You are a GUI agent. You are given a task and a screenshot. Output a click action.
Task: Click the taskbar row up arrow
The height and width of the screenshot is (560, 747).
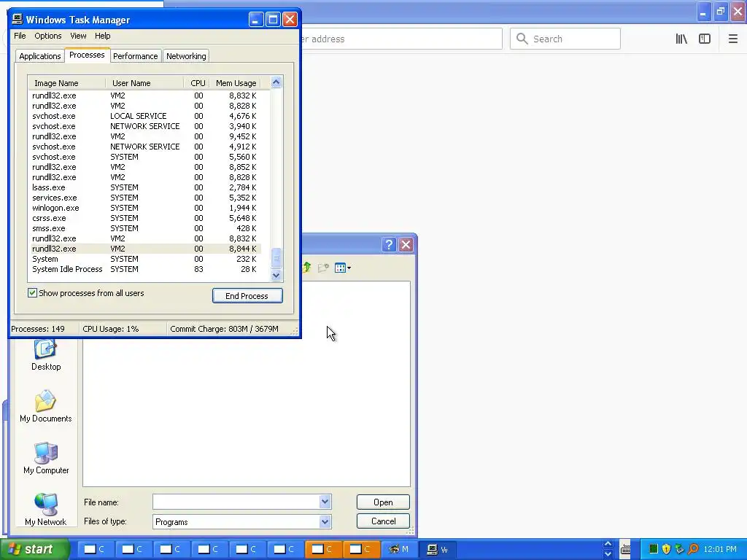pos(608,544)
